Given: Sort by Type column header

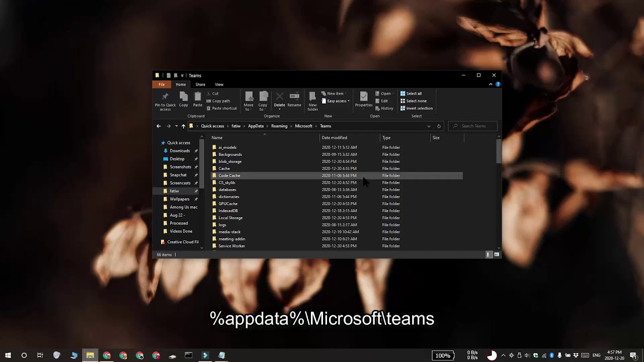Looking at the screenshot, I should pos(406,138).
